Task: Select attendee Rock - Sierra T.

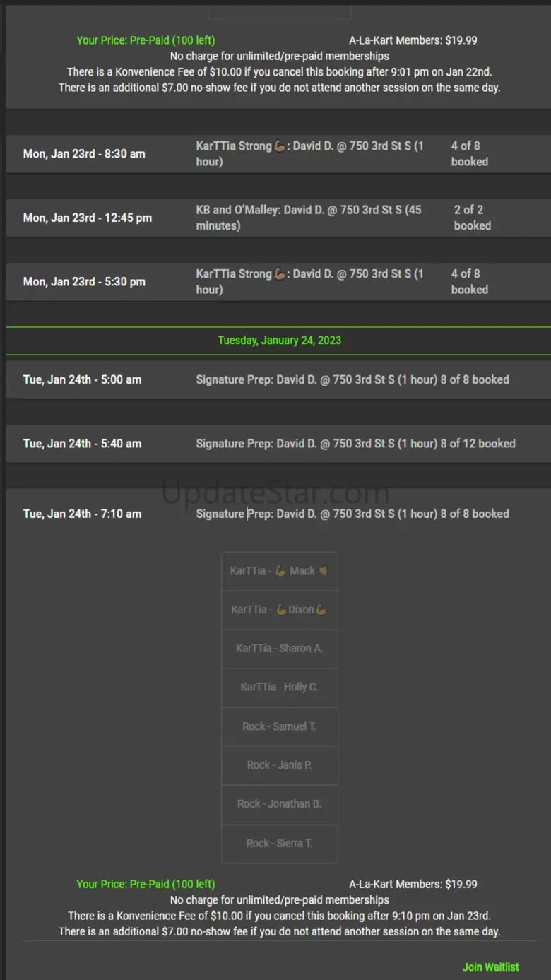Action: (280, 843)
